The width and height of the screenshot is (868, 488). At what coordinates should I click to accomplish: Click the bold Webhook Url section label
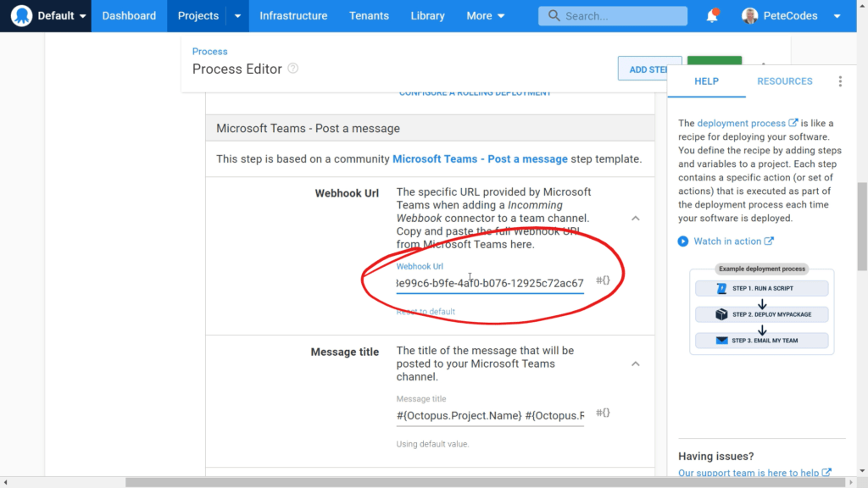[347, 193]
